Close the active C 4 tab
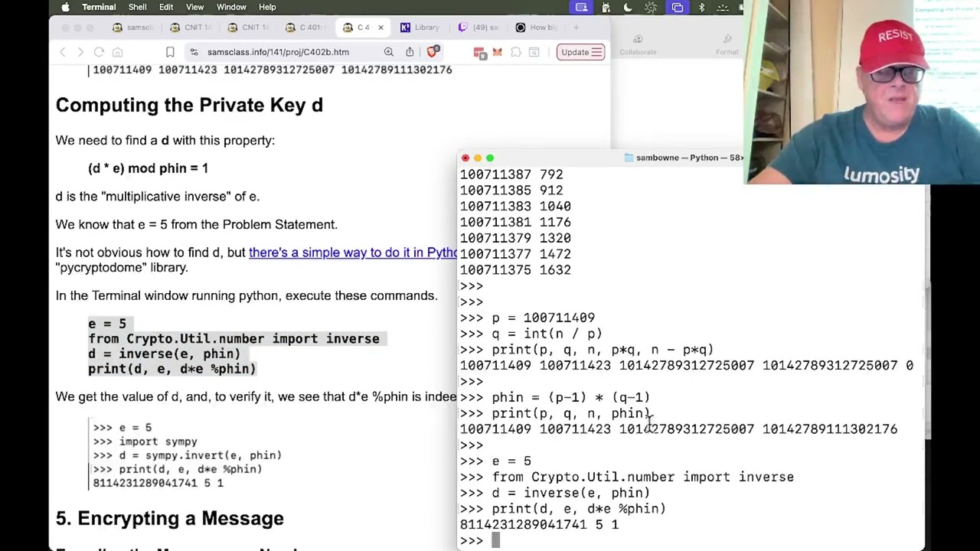This screenshot has height=551, width=980. [381, 28]
